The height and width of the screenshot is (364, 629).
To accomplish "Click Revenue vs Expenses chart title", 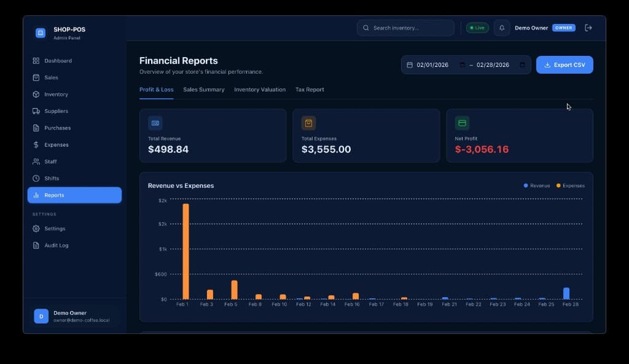I will [181, 185].
